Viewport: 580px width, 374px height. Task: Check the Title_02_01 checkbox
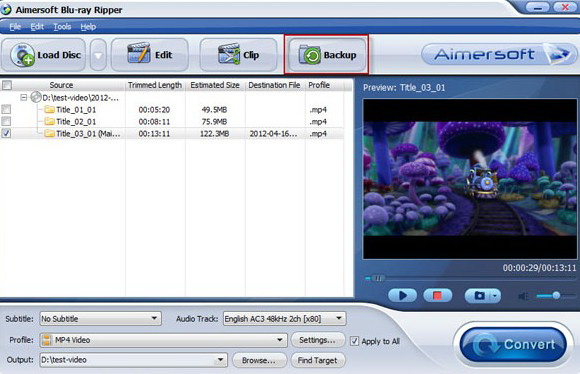pos(6,121)
